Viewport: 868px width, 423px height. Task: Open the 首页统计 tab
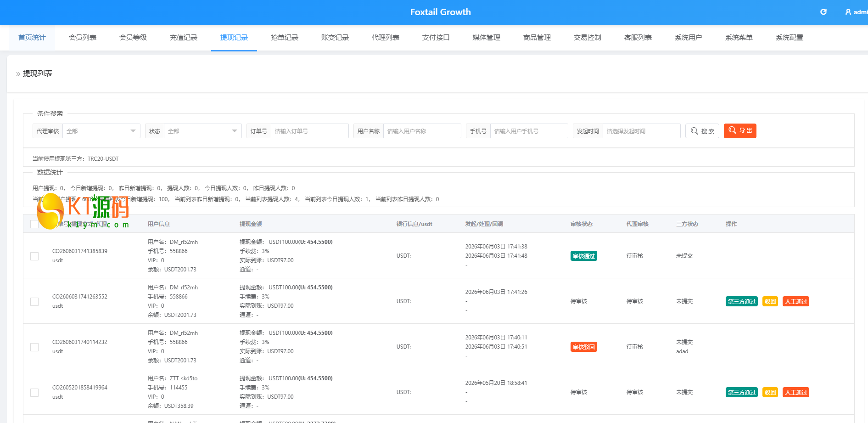[x=32, y=38]
